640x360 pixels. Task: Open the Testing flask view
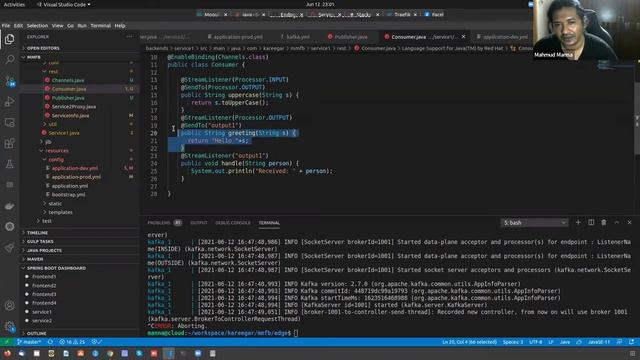tap(9, 164)
